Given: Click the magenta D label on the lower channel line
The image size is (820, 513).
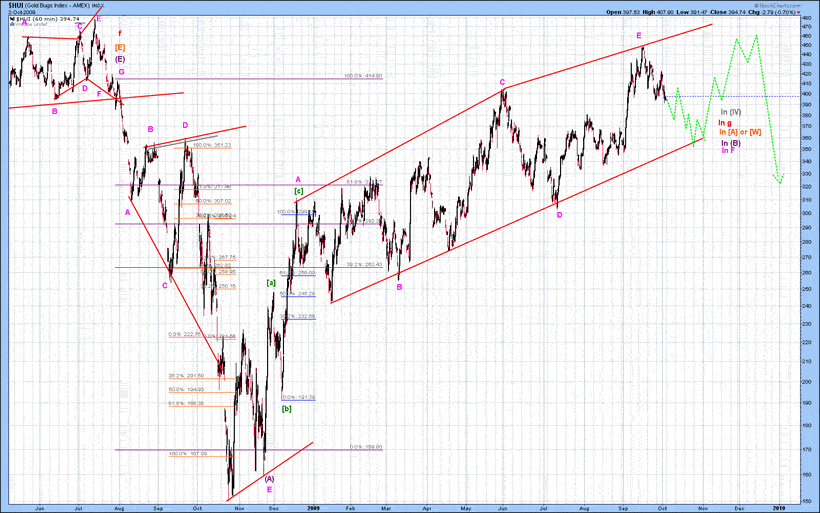Looking at the screenshot, I should pyautogui.click(x=559, y=215).
